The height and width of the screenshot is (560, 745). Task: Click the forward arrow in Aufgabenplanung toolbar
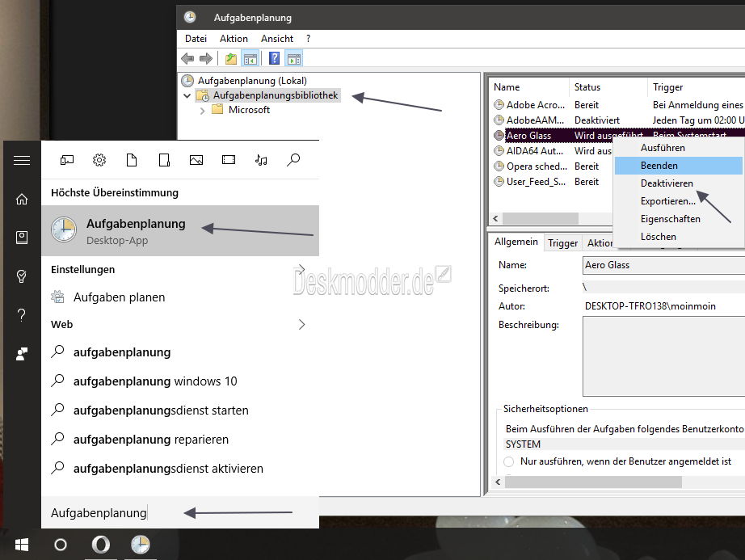pos(206,59)
